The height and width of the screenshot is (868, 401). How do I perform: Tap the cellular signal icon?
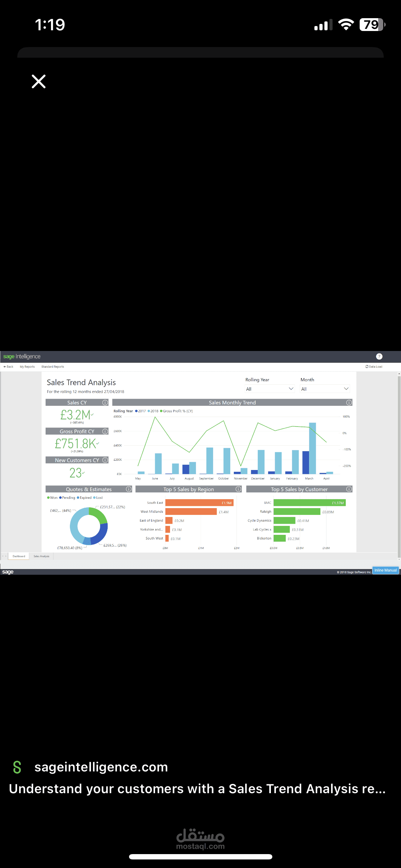click(x=323, y=25)
